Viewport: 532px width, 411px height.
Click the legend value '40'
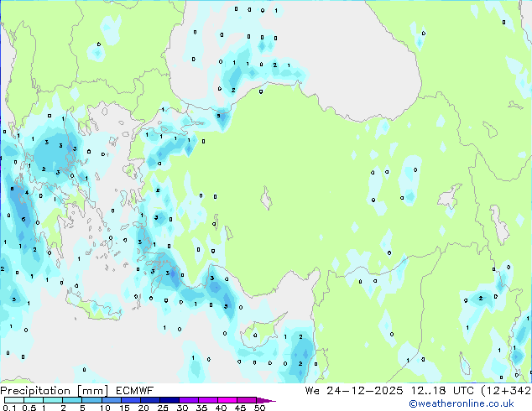pyautogui.click(x=221, y=408)
